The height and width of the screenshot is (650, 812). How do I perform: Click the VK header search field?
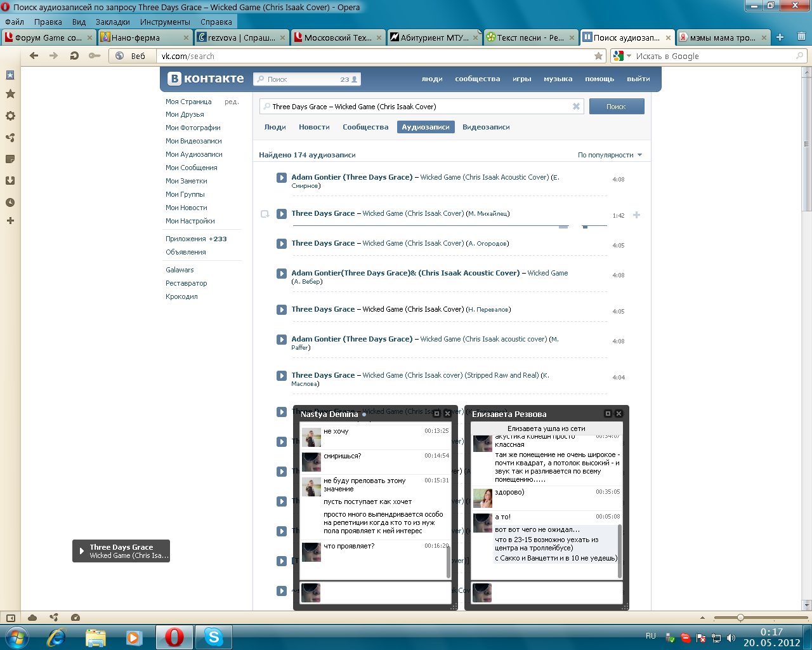pyautogui.click(x=307, y=79)
